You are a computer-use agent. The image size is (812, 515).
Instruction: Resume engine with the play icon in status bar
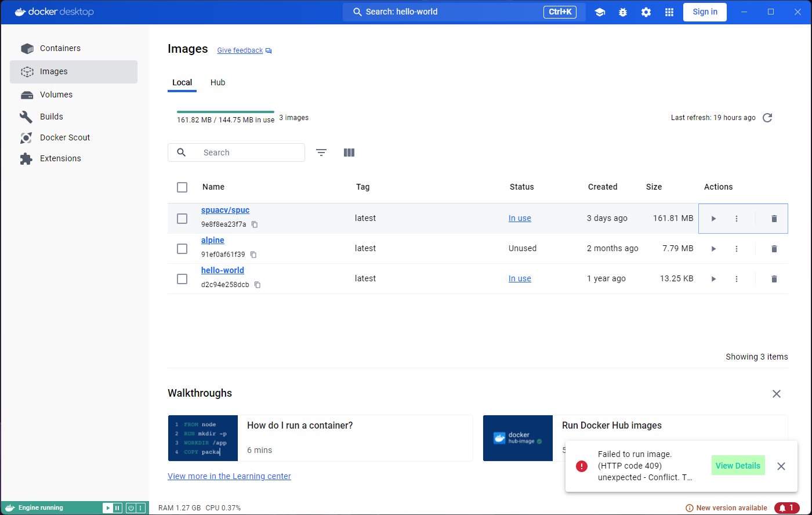click(108, 508)
